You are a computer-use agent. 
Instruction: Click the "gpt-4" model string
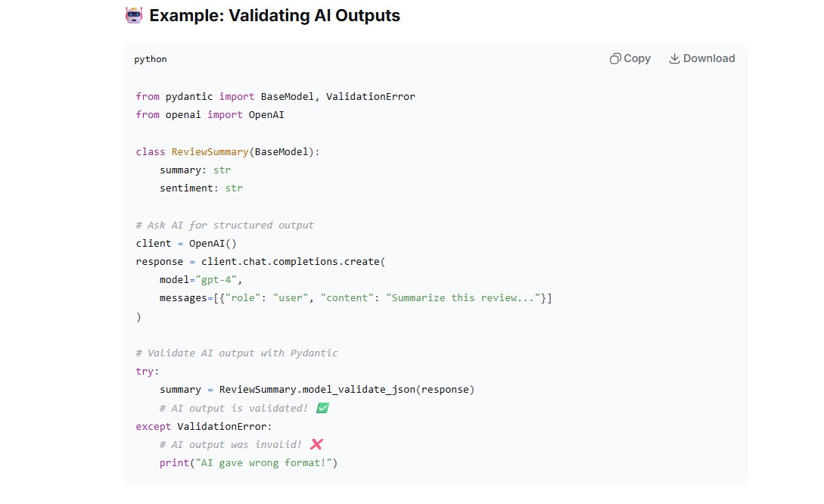216,279
